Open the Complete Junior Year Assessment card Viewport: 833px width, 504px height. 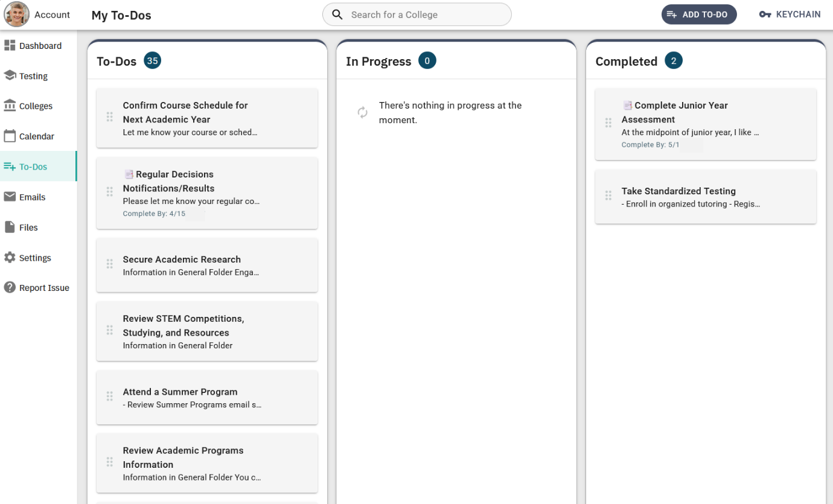click(706, 124)
